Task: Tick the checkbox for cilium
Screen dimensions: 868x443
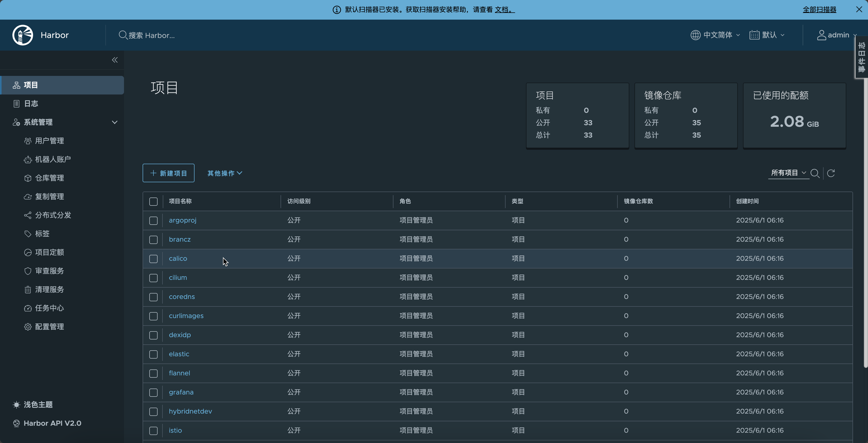Action: tap(153, 278)
